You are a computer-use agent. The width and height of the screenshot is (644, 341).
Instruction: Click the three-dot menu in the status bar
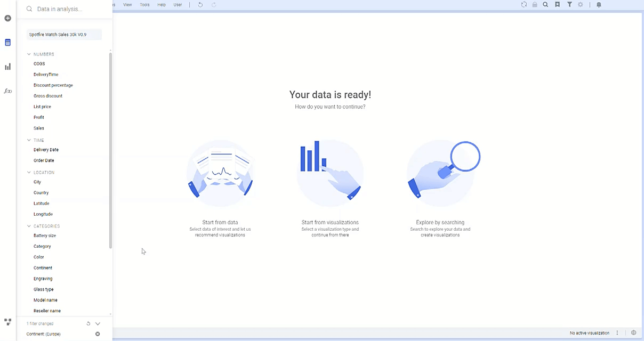(617, 333)
